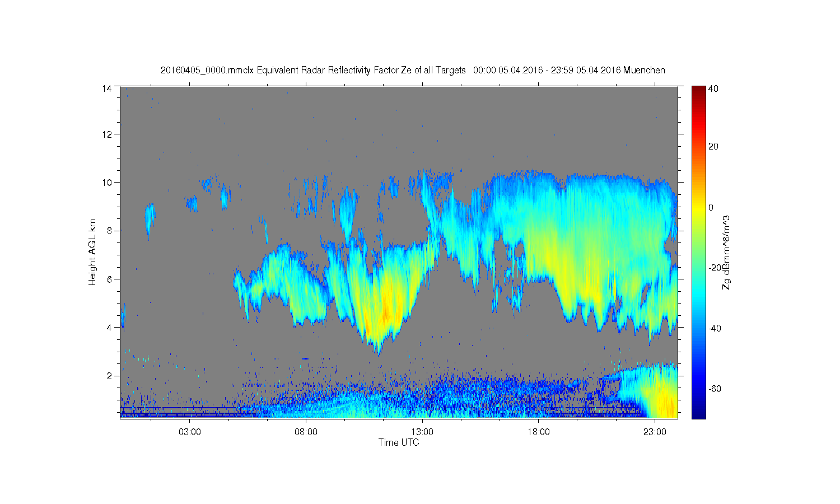Click the height tick label '4'
The height and width of the screenshot is (504, 840).
coord(109,327)
